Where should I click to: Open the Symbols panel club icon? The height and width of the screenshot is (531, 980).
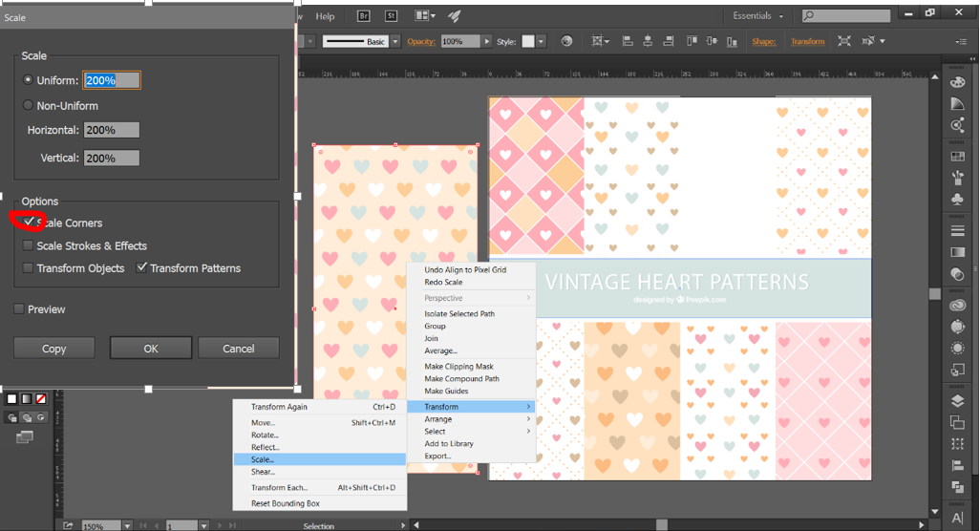click(957, 200)
